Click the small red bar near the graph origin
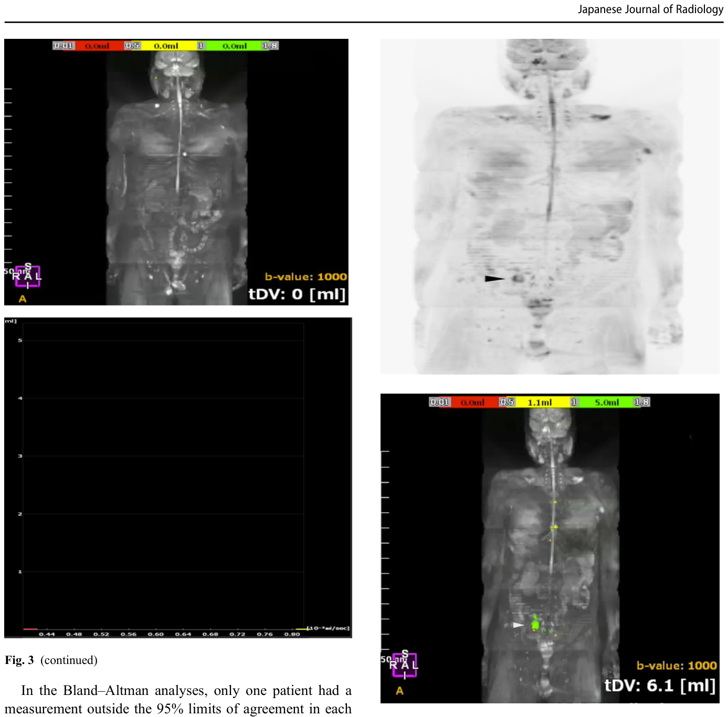The height and width of the screenshot is (717, 728). [30, 629]
